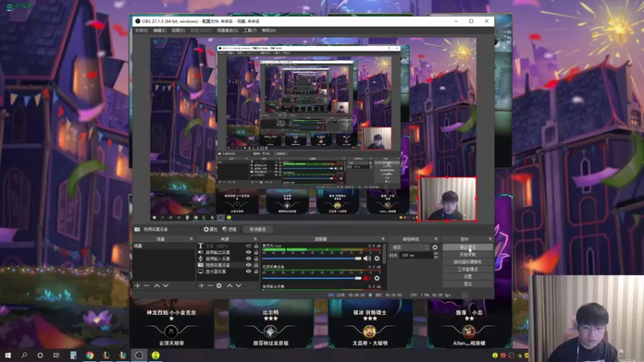Open the 文件(F) menu in OBS

tap(141, 31)
